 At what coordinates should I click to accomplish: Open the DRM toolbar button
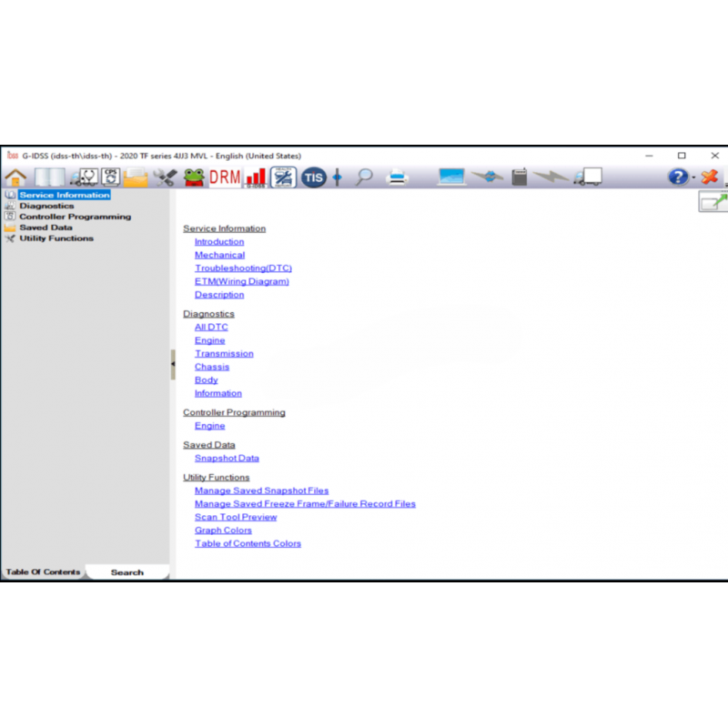pos(225,177)
